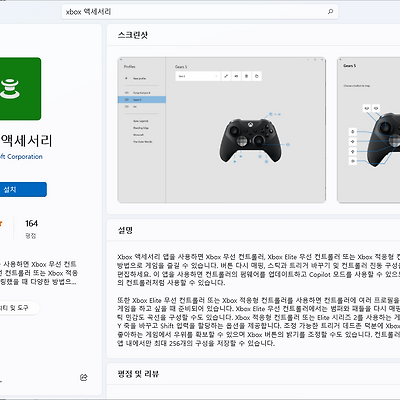This screenshot has width=400, height=400.
Task: Click the second description paragraph starting "또한 Xbox Elite"
Action: [258, 321]
